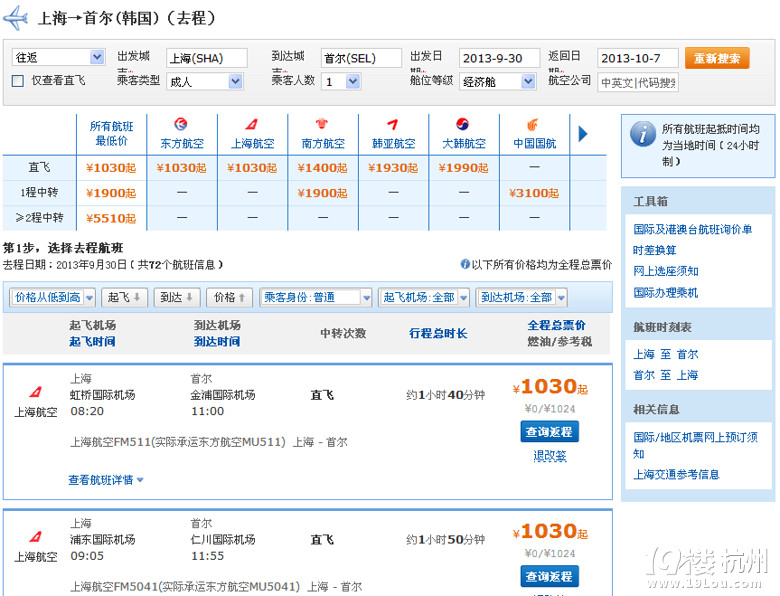Click the 直飞 row label in price table
This screenshot has height=596, width=780.
coord(39,168)
